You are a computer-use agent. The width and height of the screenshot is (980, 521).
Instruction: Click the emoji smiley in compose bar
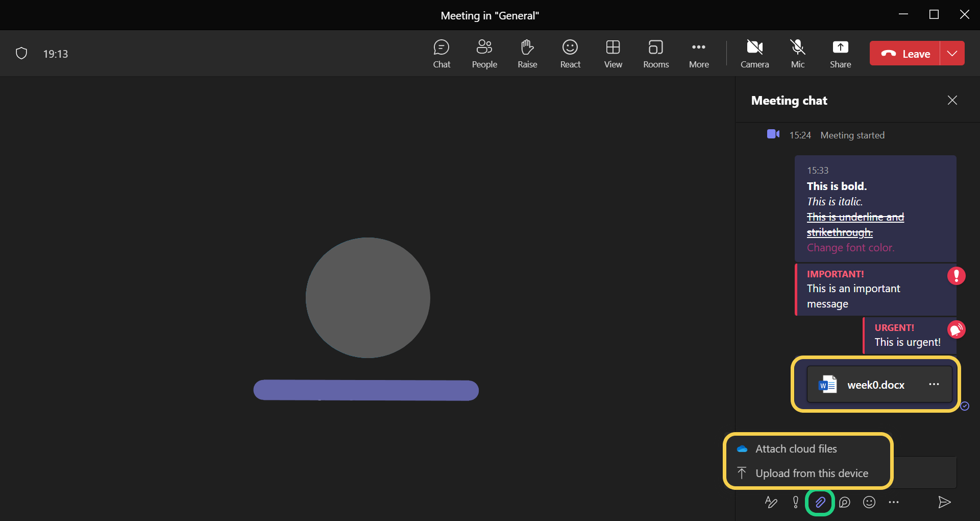tap(869, 502)
